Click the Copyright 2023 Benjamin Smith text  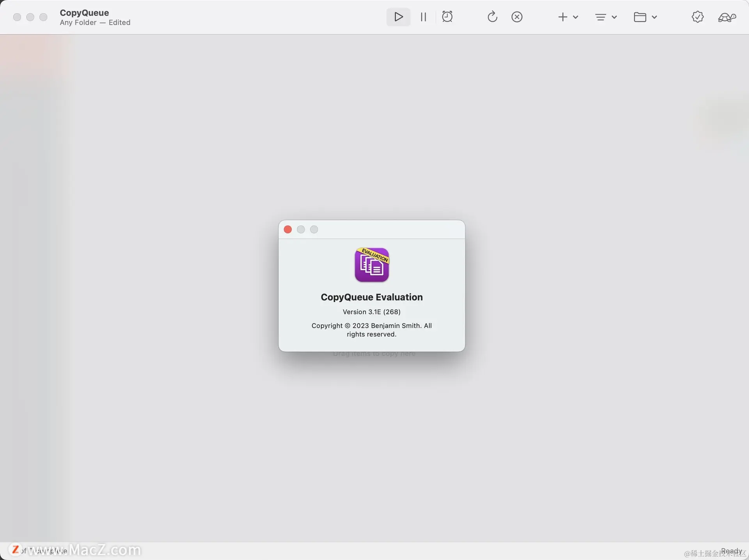(372, 330)
